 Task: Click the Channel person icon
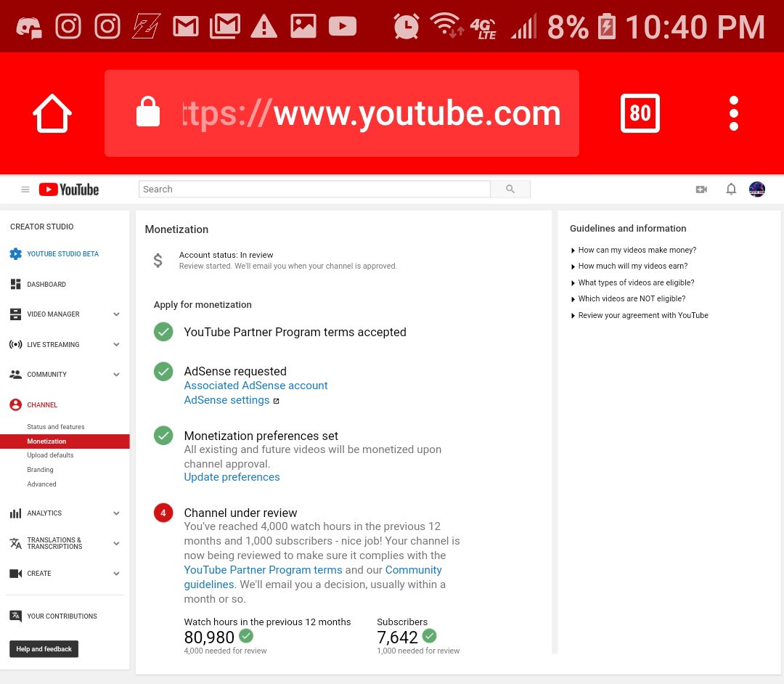tap(15, 404)
